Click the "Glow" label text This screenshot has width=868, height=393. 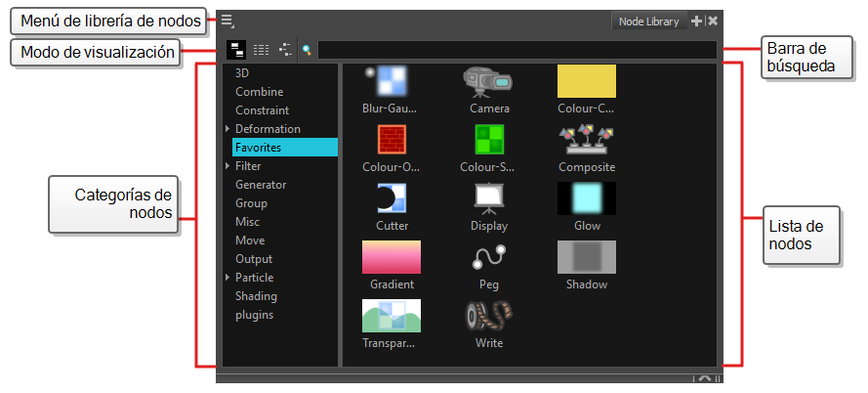(587, 226)
